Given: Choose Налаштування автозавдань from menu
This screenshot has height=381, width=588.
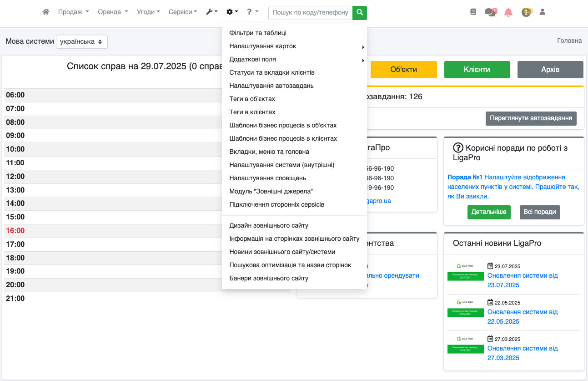Looking at the screenshot, I should point(271,86).
